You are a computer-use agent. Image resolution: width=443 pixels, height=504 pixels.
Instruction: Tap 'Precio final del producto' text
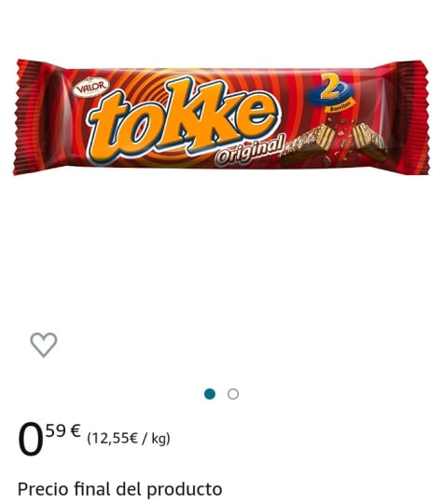click(119, 489)
